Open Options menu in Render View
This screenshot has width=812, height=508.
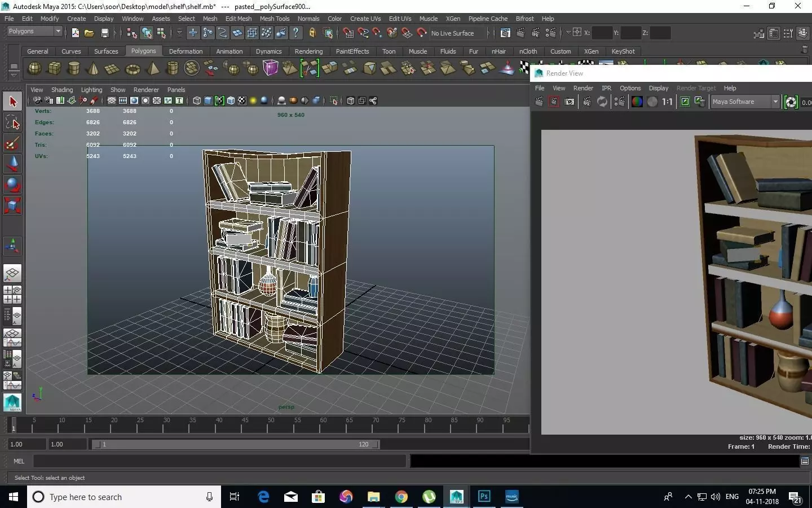click(x=630, y=88)
